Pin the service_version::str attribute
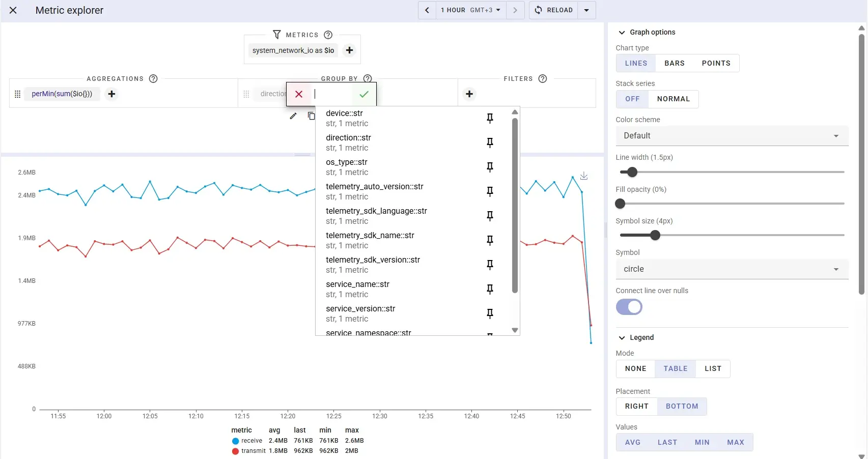 (x=490, y=313)
